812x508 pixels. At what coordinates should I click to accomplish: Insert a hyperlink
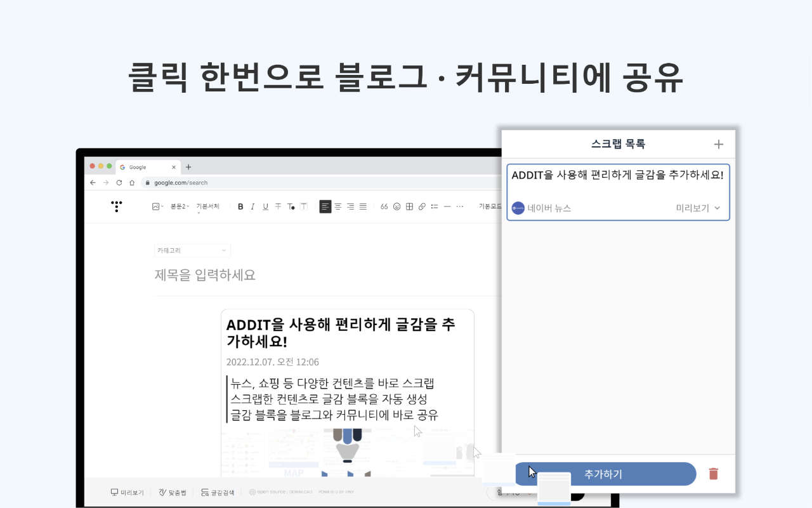coord(422,206)
